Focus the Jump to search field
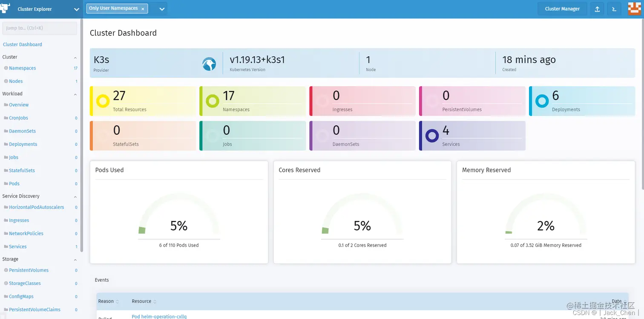The width and height of the screenshot is (644, 319). click(x=40, y=28)
